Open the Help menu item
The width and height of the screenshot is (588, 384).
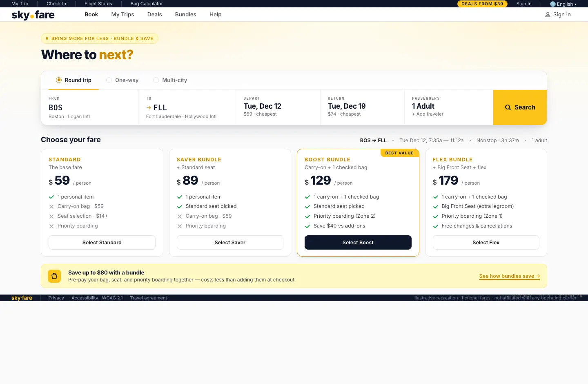[x=215, y=15]
